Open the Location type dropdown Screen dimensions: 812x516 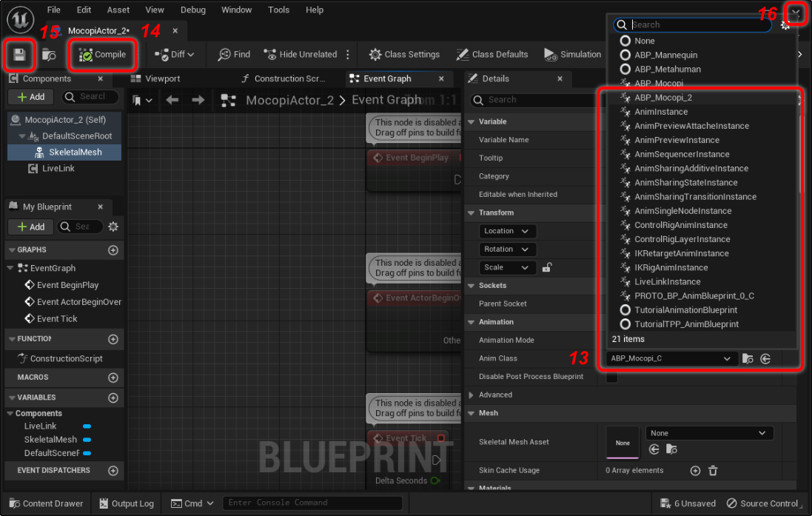coord(507,231)
